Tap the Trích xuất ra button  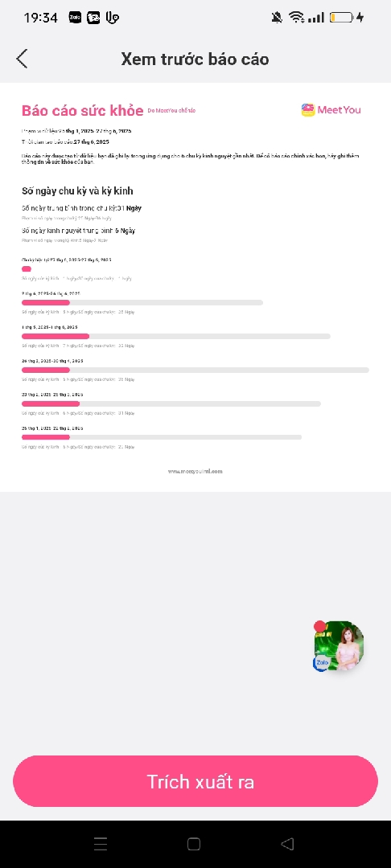tap(195, 781)
